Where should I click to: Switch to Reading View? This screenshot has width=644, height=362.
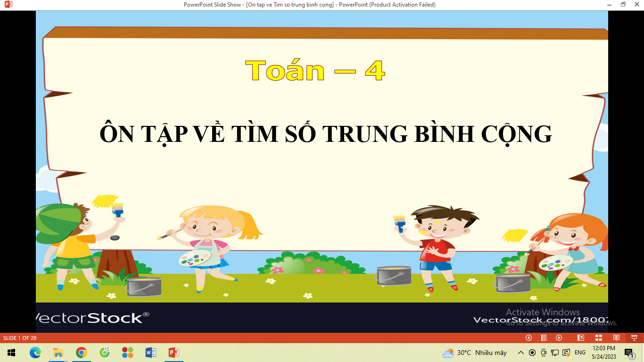coord(616,338)
